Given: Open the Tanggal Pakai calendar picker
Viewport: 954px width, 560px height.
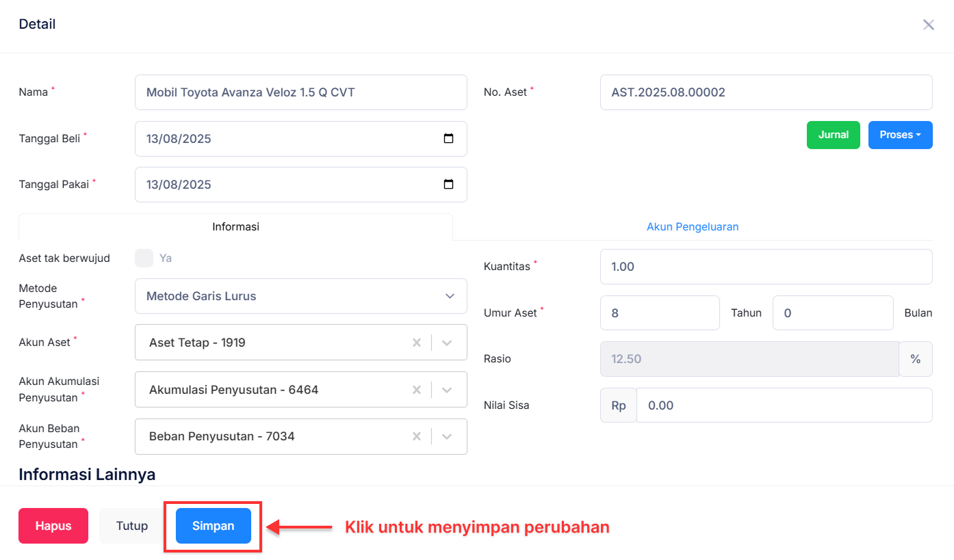Looking at the screenshot, I should coord(449,184).
